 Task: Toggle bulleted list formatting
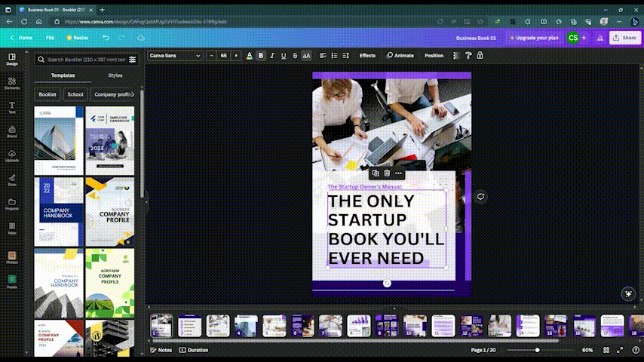(x=334, y=56)
